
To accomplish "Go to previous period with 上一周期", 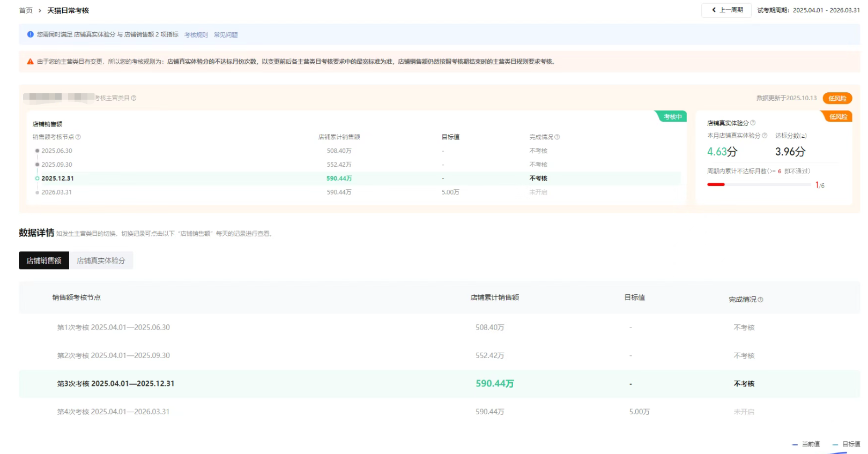I will 726,10.
